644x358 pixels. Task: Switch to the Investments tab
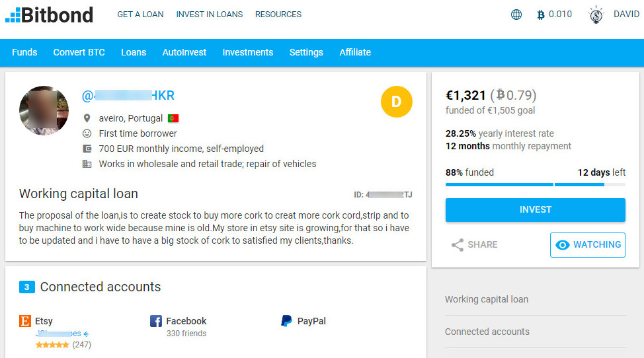[248, 52]
